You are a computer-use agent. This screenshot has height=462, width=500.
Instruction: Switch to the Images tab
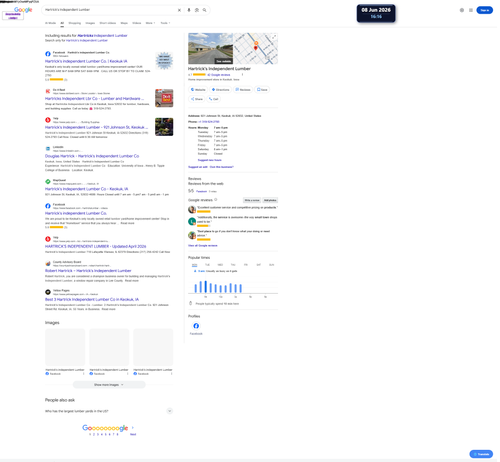[x=90, y=23]
